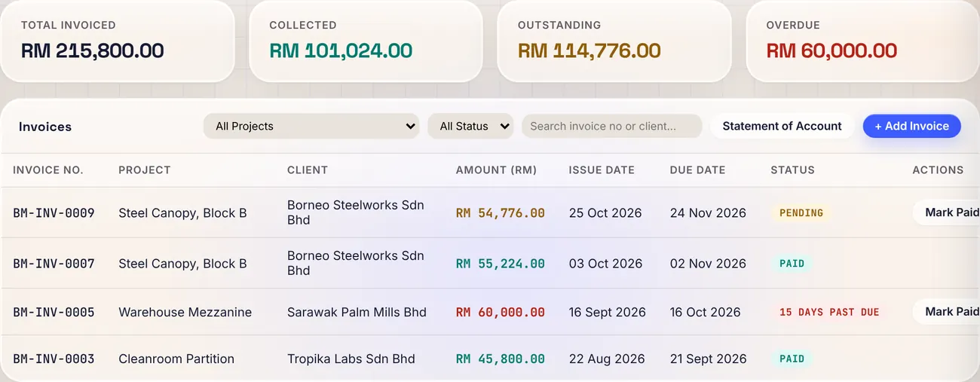This screenshot has width=980, height=382.
Task: Click the Due Date column header
Action: [697, 170]
